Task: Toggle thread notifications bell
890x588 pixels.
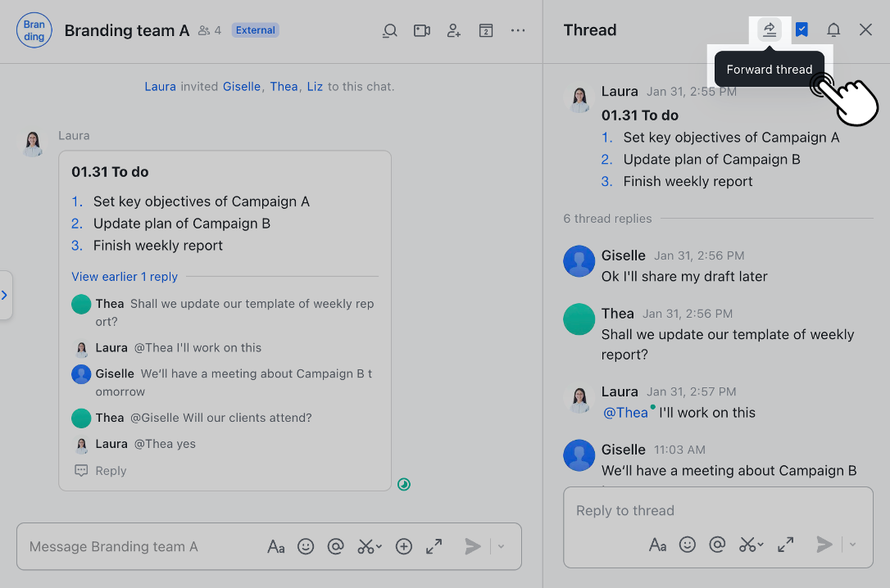Action: [x=833, y=29]
